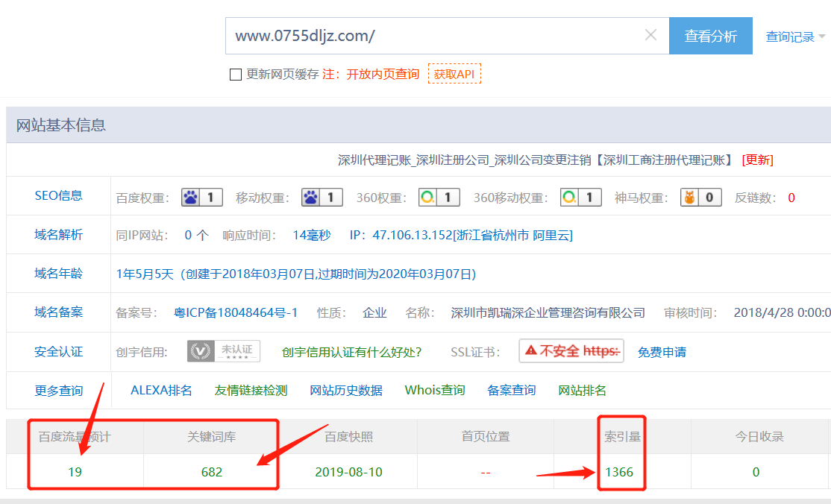The height and width of the screenshot is (504, 831).
Task: Open 创宇信用认证有什么好处? link
Action: (x=351, y=353)
